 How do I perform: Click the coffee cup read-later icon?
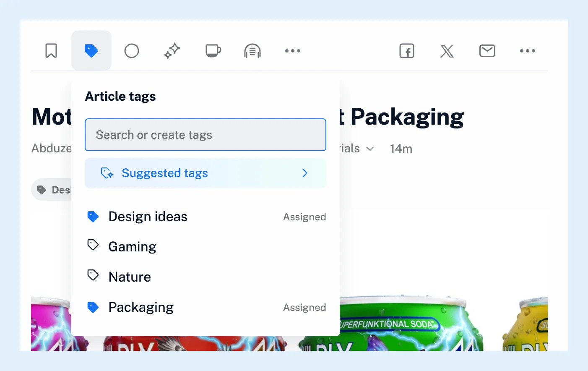[213, 51]
